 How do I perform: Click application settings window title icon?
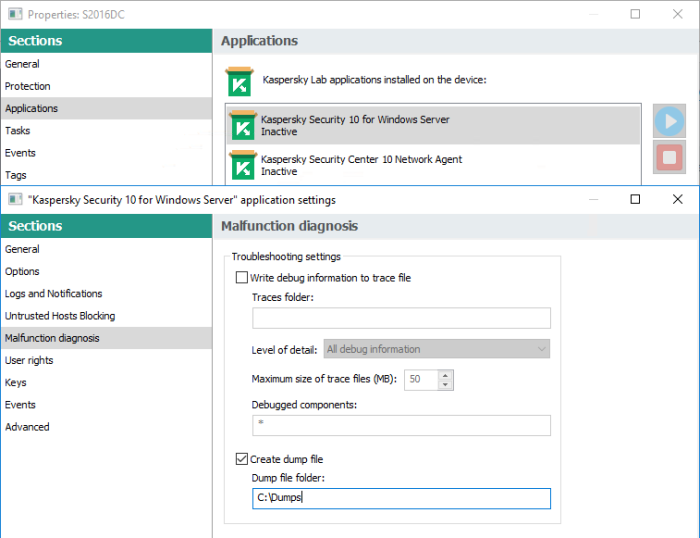14,200
